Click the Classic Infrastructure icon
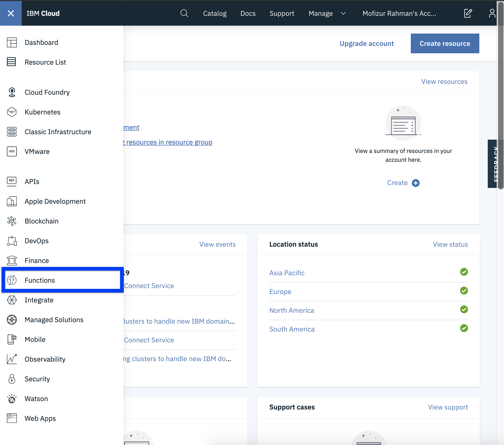 (12, 132)
